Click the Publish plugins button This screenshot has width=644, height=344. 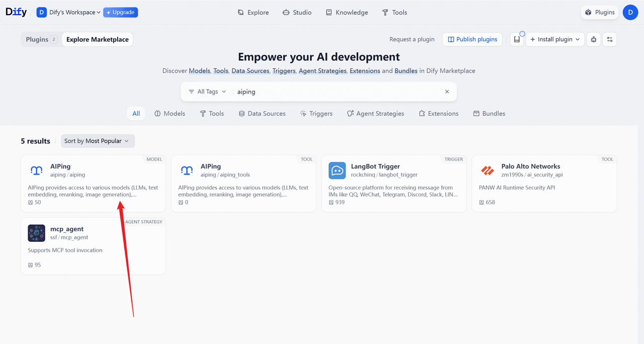(472, 39)
